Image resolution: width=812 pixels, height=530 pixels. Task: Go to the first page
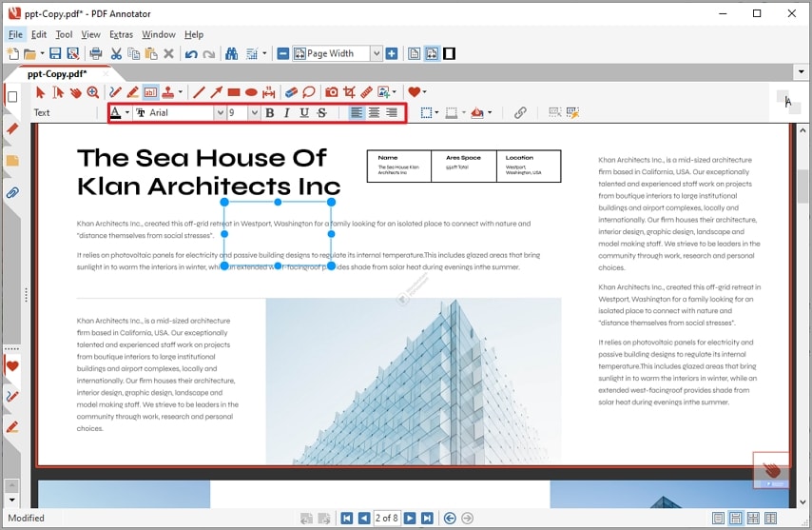[347, 518]
